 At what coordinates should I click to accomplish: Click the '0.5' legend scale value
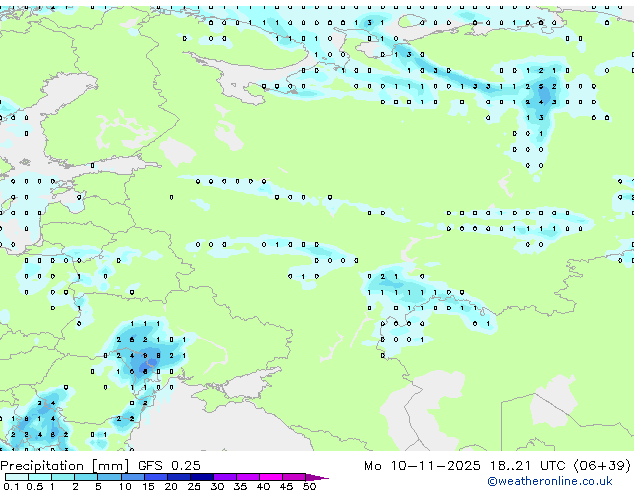pos(35,486)
